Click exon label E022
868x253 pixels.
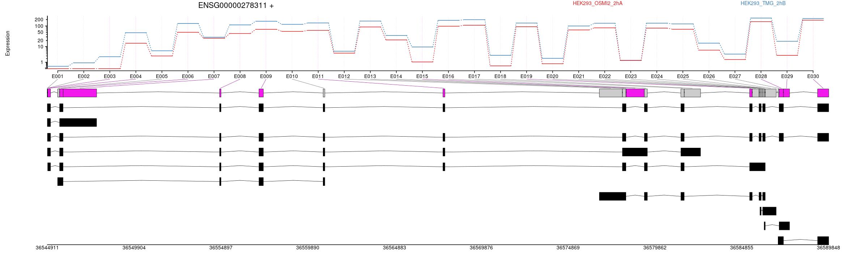click(x=605, y=76)
